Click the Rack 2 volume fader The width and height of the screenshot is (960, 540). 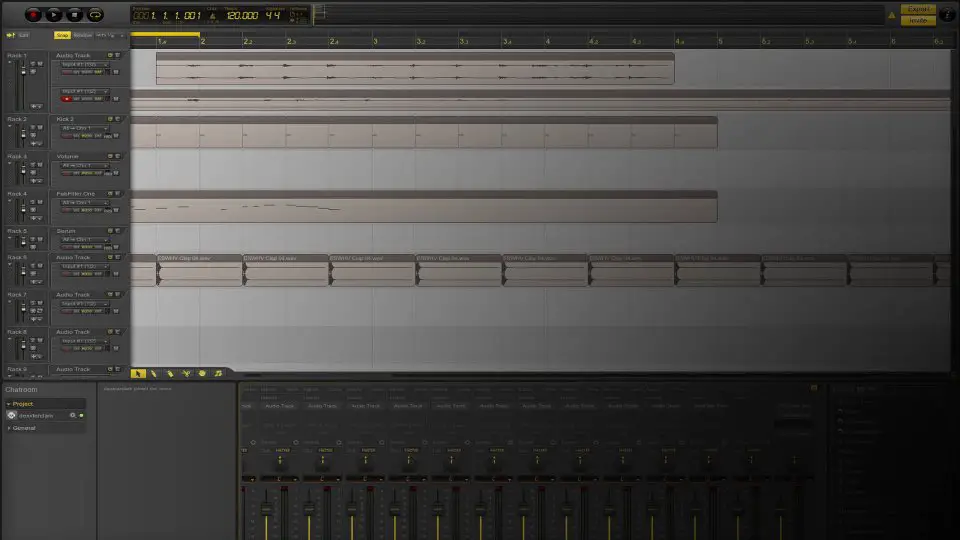(x=24, y=135)
